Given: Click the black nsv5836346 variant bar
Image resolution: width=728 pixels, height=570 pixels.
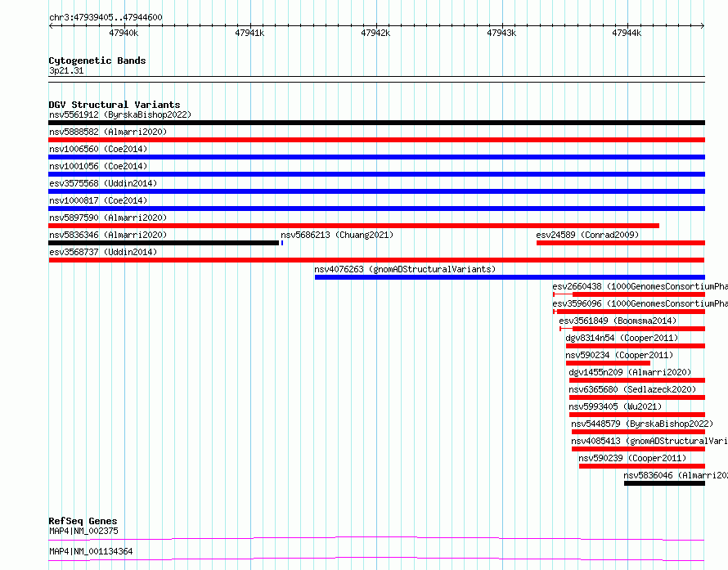Looking at the screenshot, I should (164, 243).
